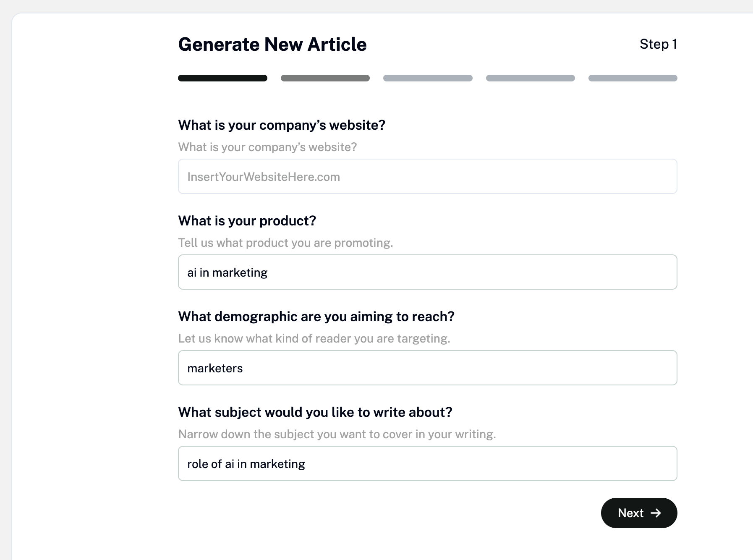Click the bold company website question label
Image resolution: width=753 pixels, height=560 pixels.
pyautogui.click(x=282, y=125)
